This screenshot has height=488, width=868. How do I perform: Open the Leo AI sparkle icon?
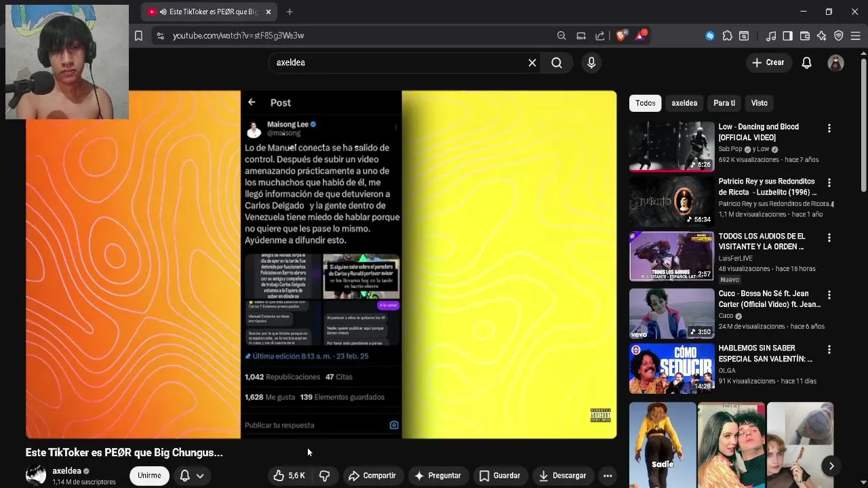(x=822, y=36)
